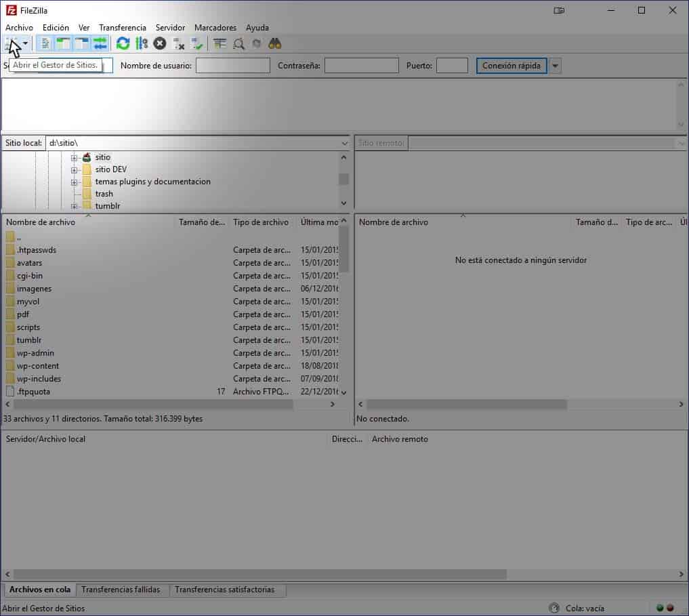This screenshot has width=689, height=616.
Task: Open the Site Manager dropdown arrow
Action: point(26,43)
